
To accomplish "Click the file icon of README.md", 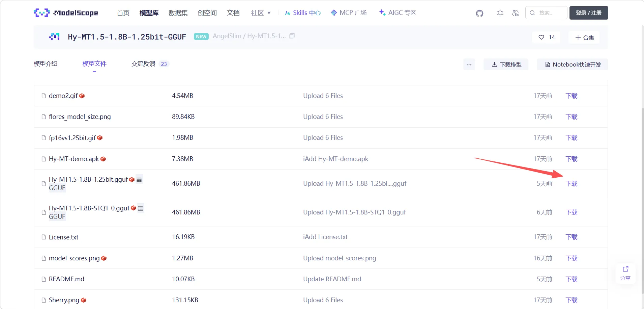I will [43, 279].
